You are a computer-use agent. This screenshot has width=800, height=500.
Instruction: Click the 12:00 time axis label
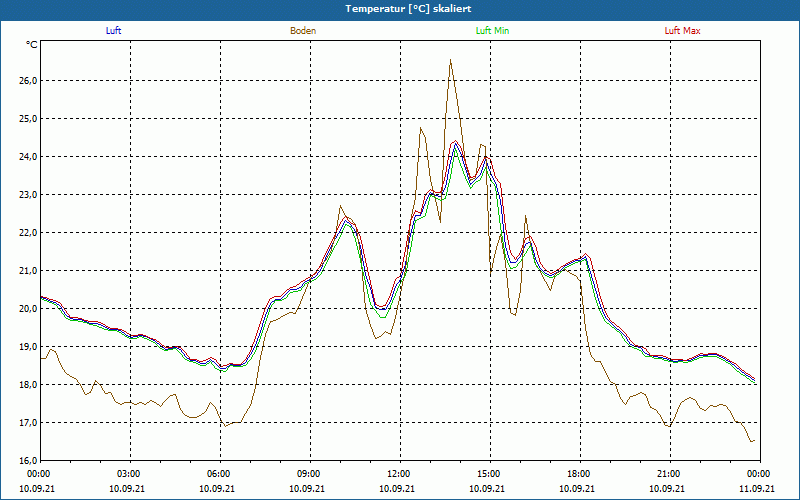point(400,474)
